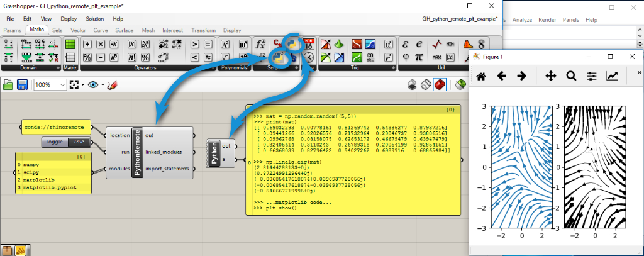The width and height of the screenshot is (644, 256).
Task: Toggle selected-only green preview mode
Action: click(x=461, y=85)
